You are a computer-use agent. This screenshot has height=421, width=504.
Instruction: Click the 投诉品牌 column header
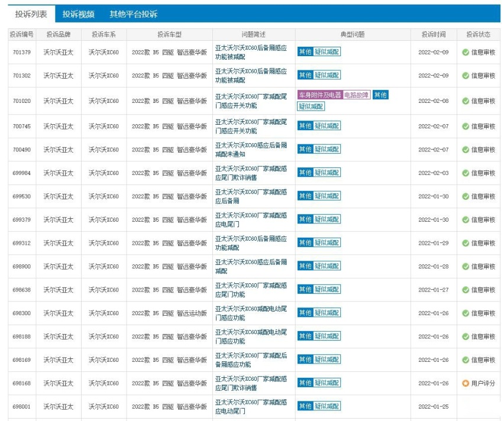[59, 34]
